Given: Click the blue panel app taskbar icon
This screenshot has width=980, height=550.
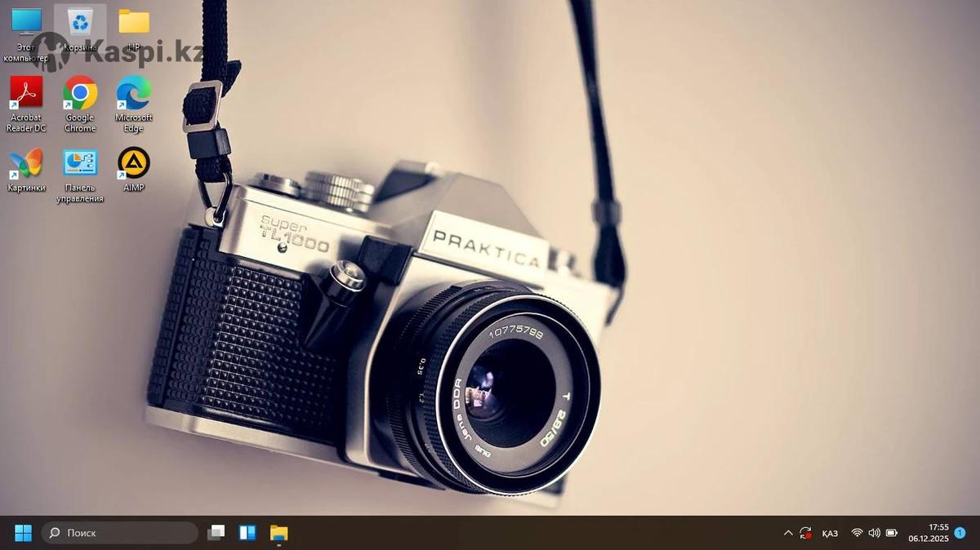Looking at the screenshot, I should coord(247,533).
